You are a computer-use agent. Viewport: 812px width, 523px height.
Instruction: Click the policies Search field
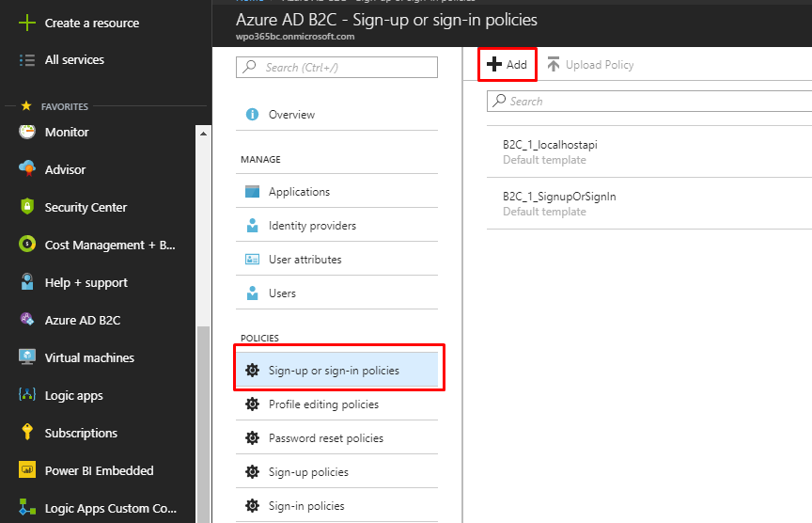point(649,101)
